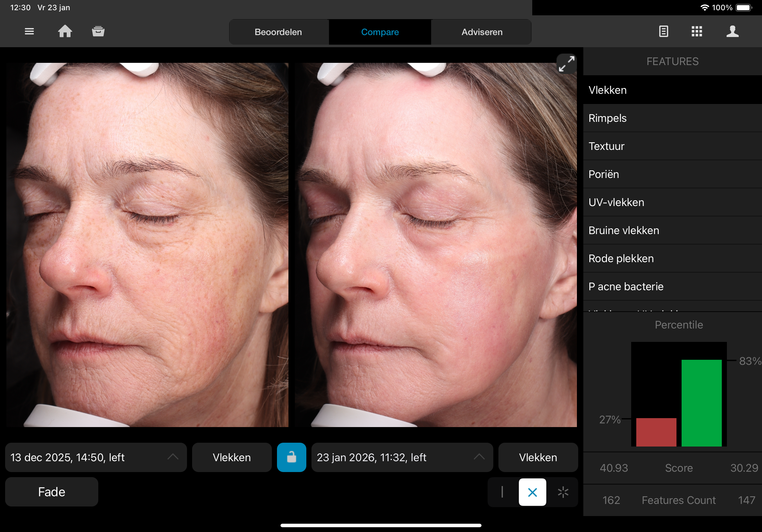Click the red 27% percentile bar

click(656, 432)
